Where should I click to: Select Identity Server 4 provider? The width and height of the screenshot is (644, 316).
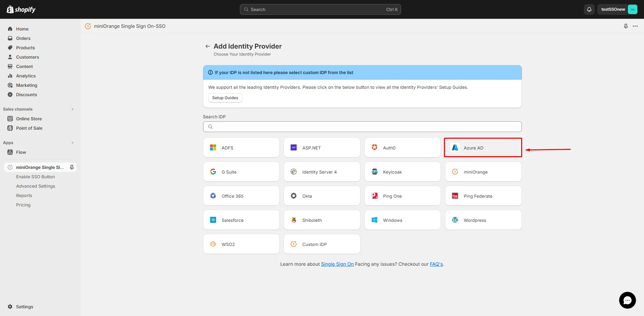[322, 172]
